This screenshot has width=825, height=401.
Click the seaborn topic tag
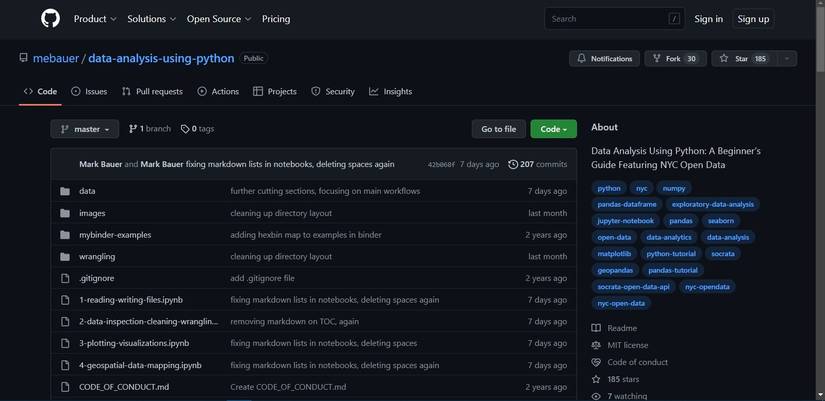tap(720, 221)
